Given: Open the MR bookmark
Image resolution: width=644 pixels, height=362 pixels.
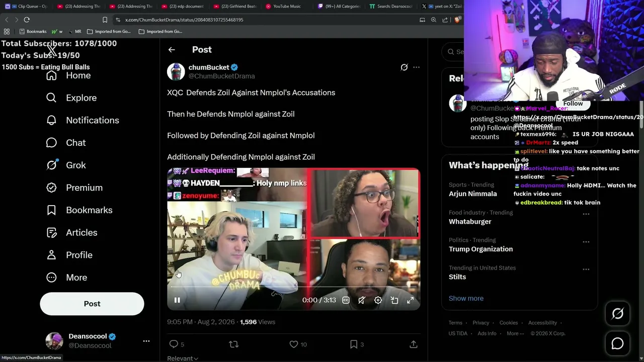Looking at the screenshot, I should point(74,31).
